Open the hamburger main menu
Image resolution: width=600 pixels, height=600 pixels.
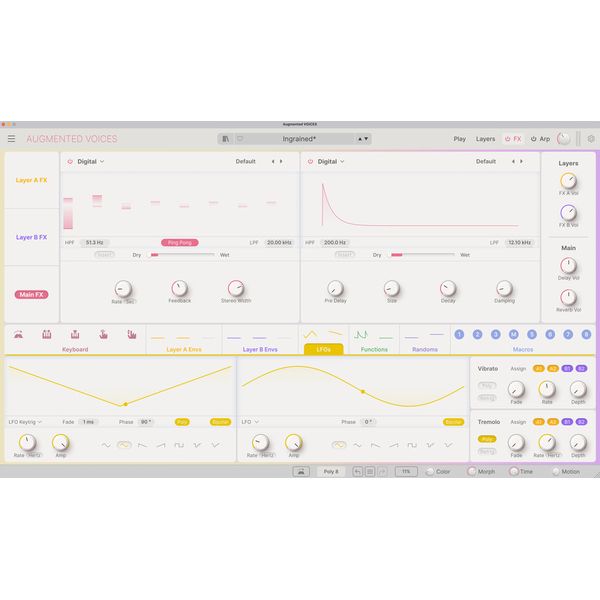point(11,139)
